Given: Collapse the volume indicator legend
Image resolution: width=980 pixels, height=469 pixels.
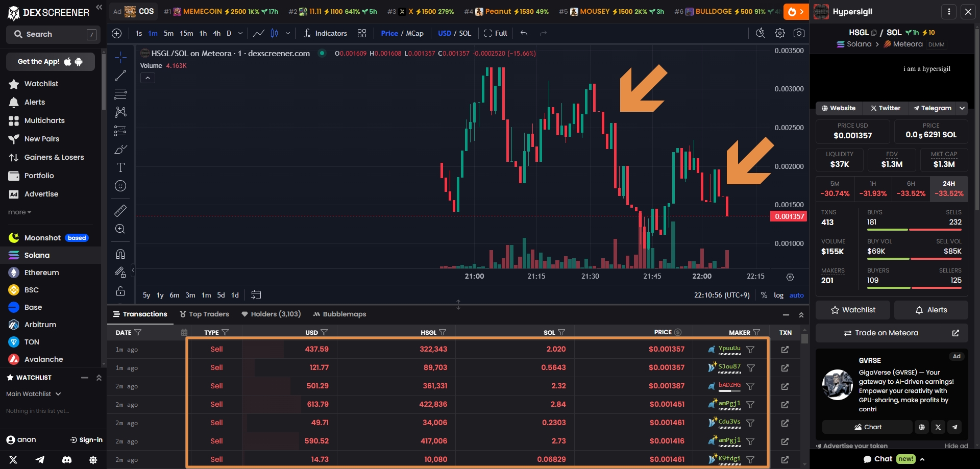Looking at the screenshot, I should click(x=148, y=78).
